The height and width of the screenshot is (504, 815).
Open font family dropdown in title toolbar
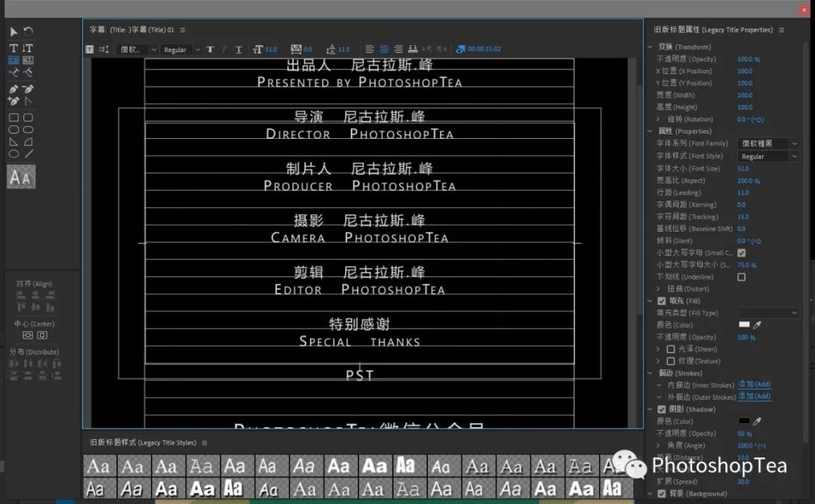(138, 49)
